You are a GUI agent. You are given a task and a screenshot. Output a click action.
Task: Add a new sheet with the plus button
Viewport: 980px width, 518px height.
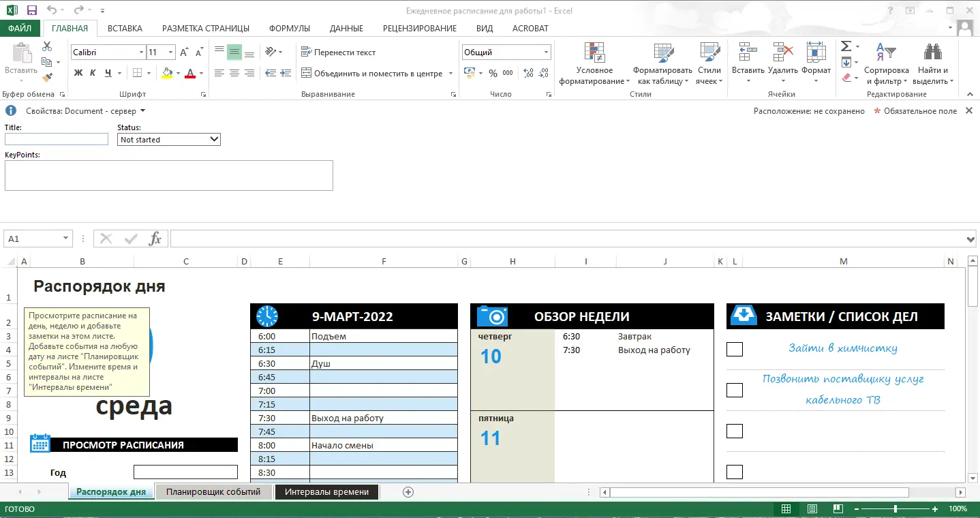click(x=407, y=491)
